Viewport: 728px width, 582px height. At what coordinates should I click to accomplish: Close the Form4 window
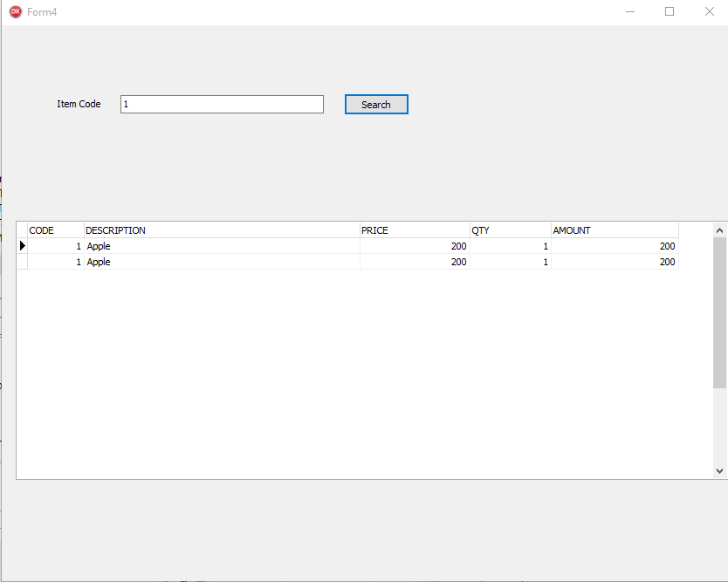point(709,11)
